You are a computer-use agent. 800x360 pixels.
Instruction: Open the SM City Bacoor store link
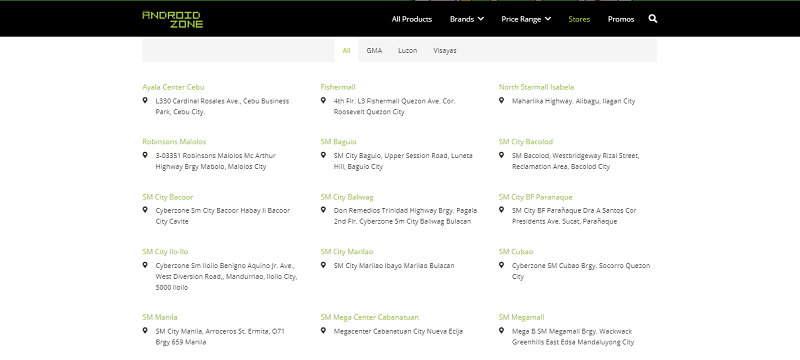click(168, 197)
